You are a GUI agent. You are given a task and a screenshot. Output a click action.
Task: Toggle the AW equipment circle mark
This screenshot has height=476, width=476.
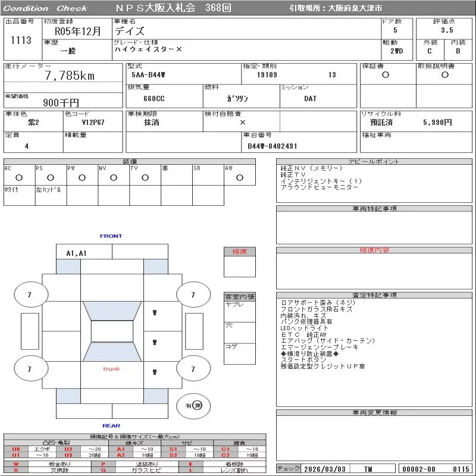(x=239, y=177)
